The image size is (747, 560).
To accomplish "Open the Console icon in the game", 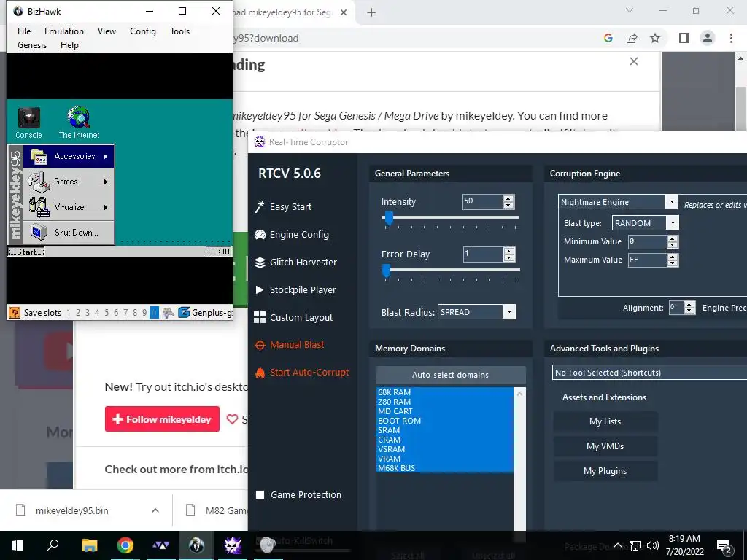I will (x=29, y=117).
